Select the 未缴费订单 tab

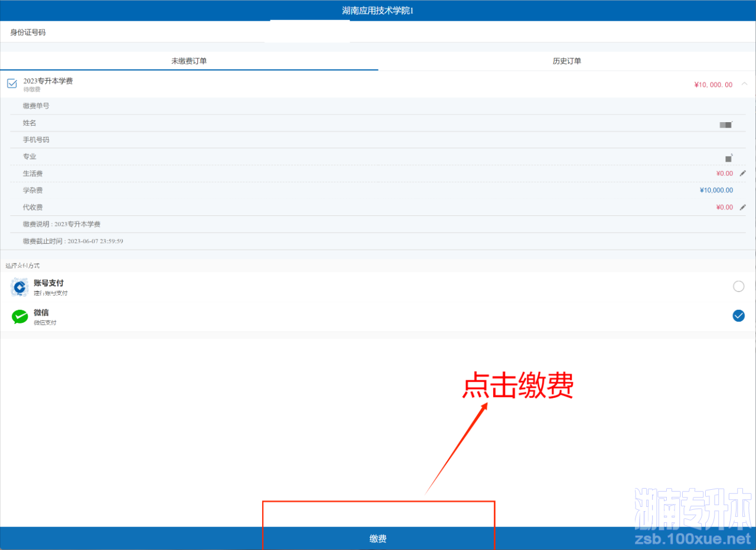189,61
